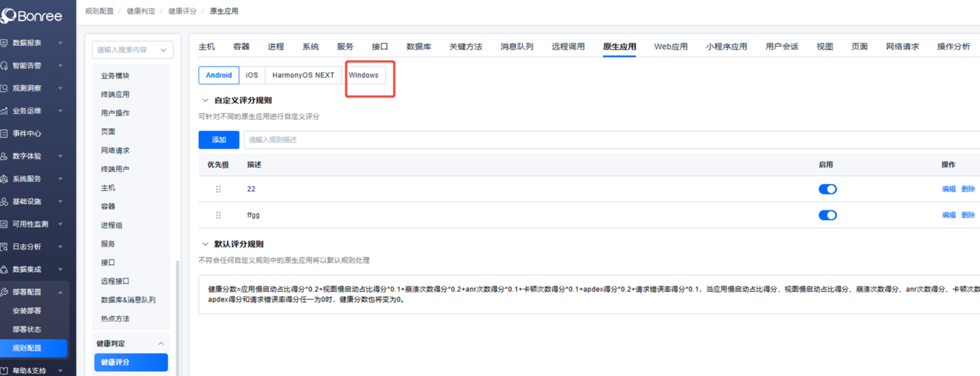Viewport: 980px width, 376px height.
Task: Switch to the 网络请求 tab
Action: point(902,47)
